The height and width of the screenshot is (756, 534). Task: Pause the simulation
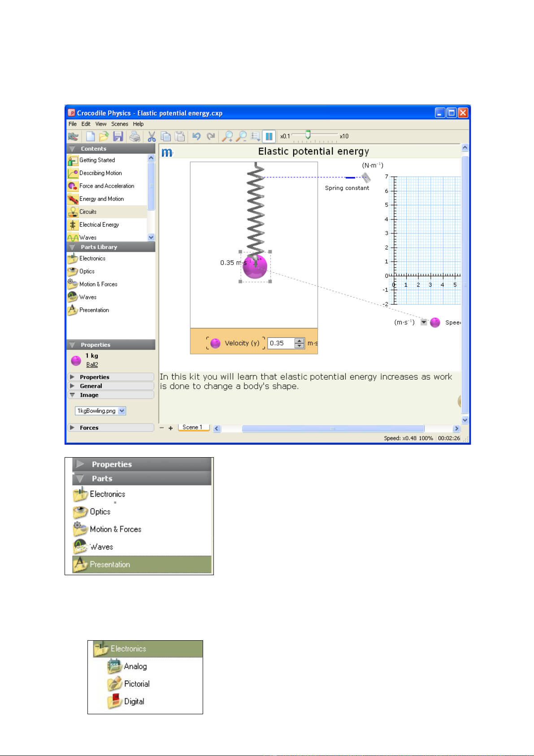coord(269,136)
